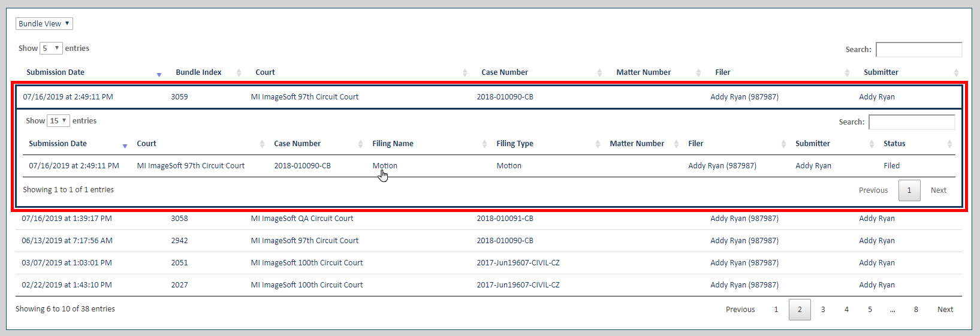This screenshot has height=336, width=980.
Task: Click 06/13/2019 at 7:17:56 AM date
Action: 67,241
